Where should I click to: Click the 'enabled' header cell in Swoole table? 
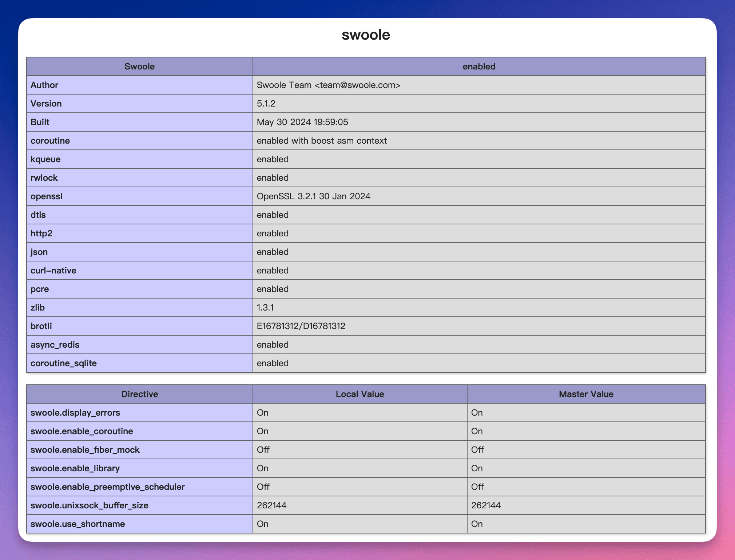479,67
